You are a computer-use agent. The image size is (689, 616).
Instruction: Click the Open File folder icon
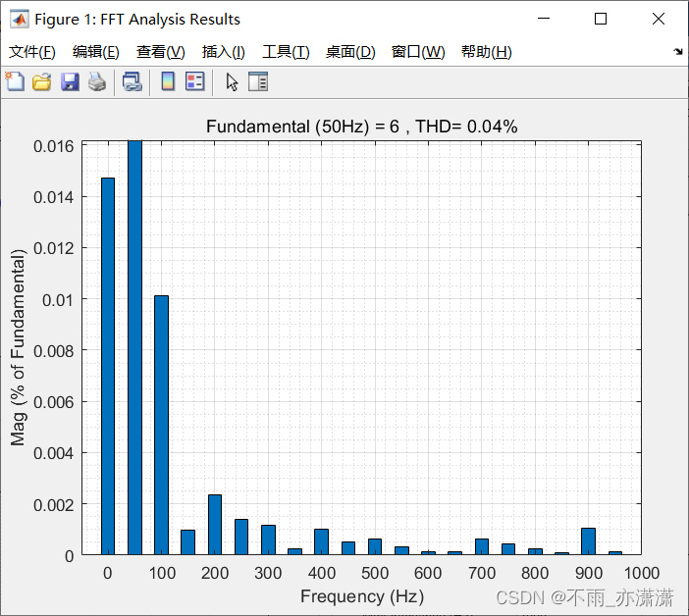point(42,81)
